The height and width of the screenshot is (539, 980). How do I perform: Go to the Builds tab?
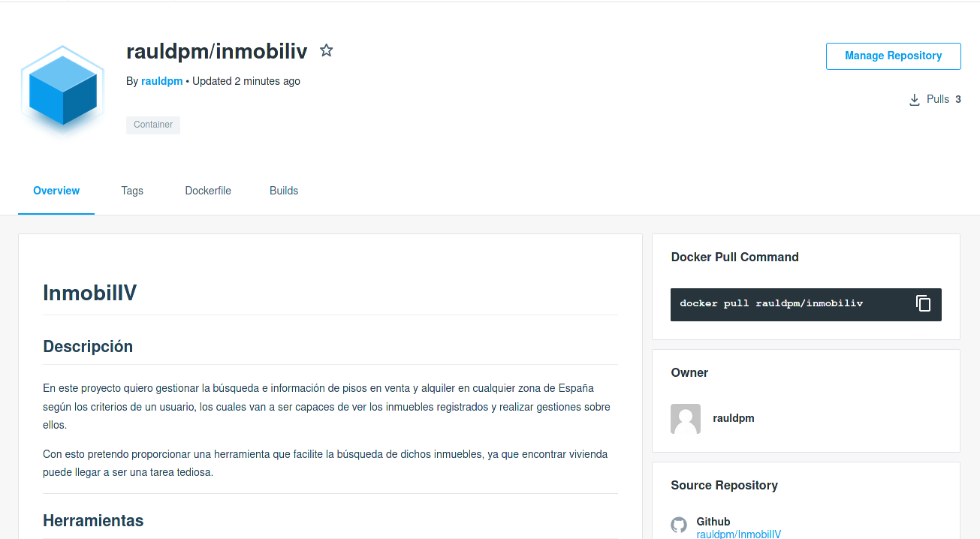tap(284, 191)
